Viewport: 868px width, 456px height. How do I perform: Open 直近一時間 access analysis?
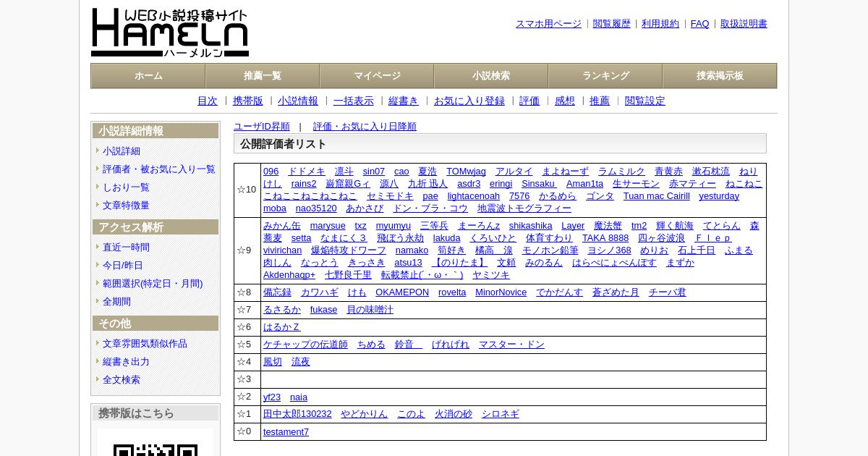point(126,248)
